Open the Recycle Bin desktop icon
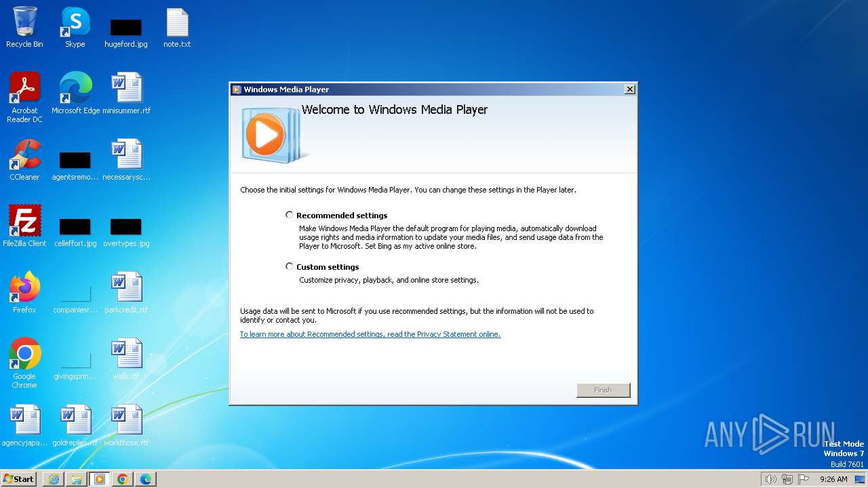Screen dimensions: 868x488 pyautogui.click(x=24, y=27)
